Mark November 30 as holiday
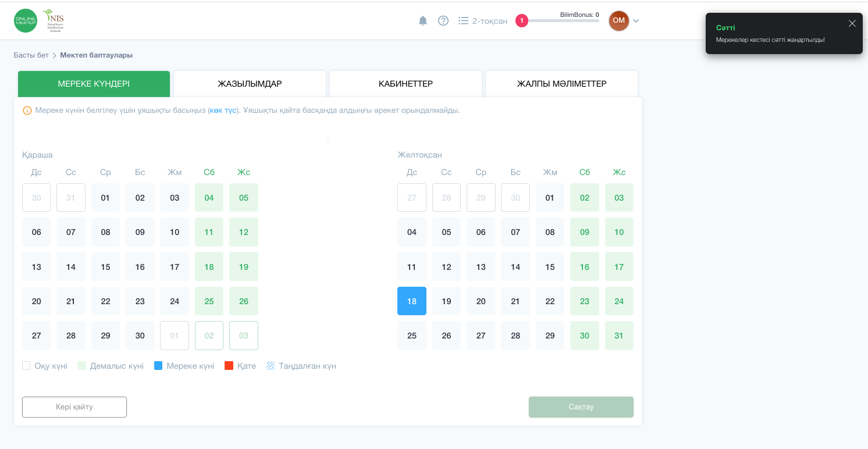This screenshot has height=449, width=868. pyautogui.click(x=140, y=336)
